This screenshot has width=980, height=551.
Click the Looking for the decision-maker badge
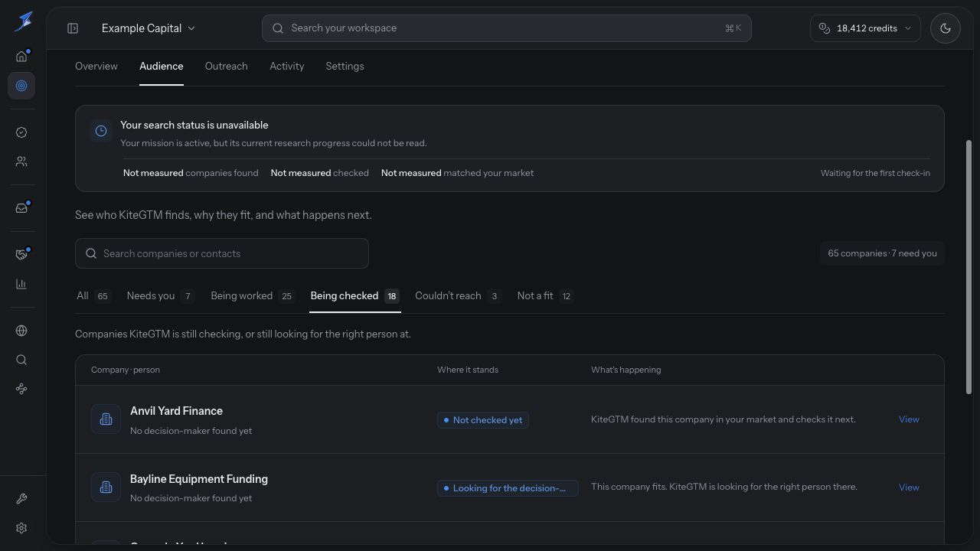click(x=508, y=488)
